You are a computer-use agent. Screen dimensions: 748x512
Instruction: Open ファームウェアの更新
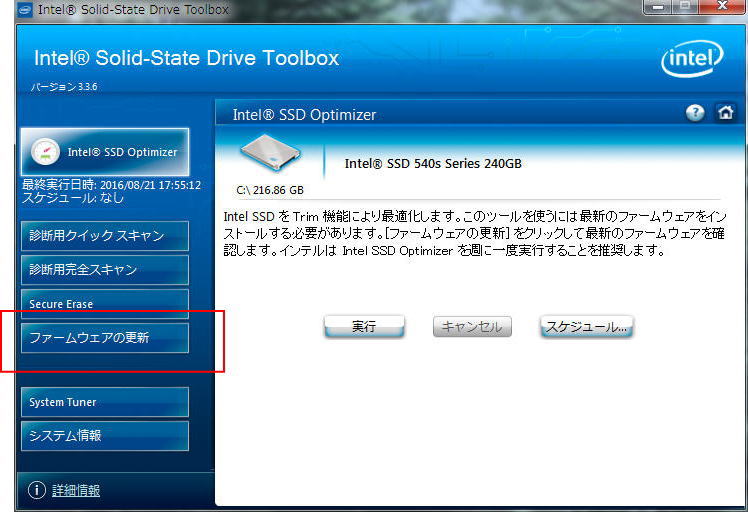(x=105, y=338)
